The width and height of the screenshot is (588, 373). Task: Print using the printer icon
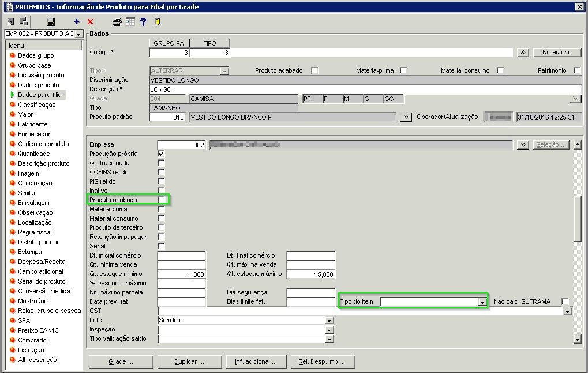117,22
